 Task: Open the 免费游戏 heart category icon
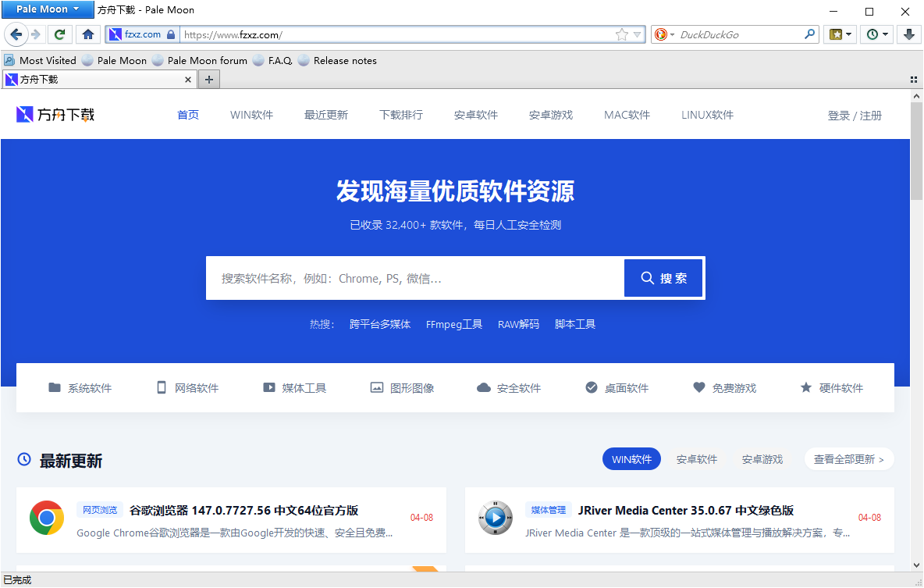click(698, 387)
